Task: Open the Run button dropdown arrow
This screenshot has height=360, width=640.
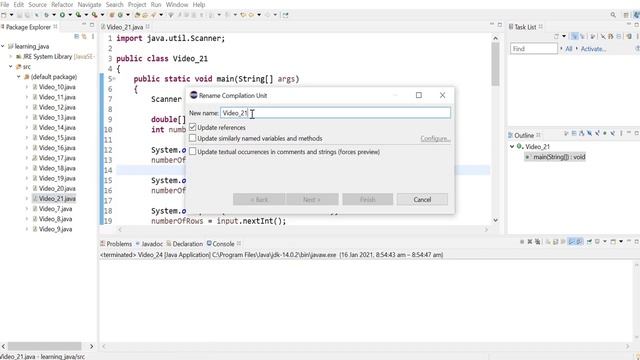Action: click(70, 15)
